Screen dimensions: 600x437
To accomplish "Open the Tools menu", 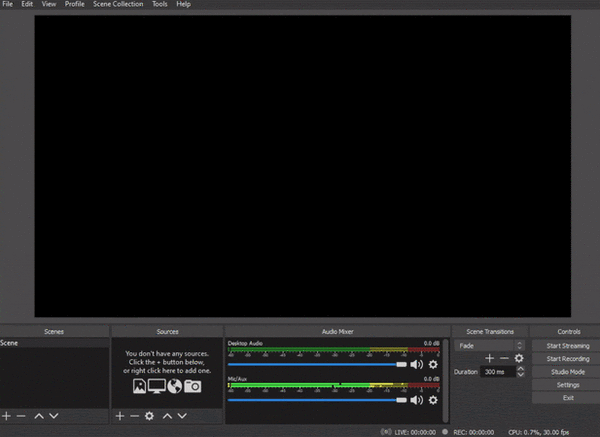I will pyautogui.click(x=160, y=5).
